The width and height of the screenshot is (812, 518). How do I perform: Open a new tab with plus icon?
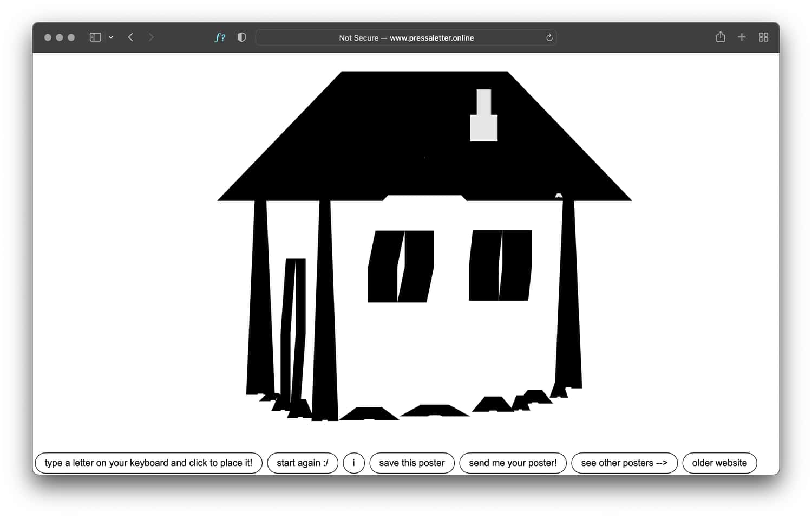(x=742, y=37)
